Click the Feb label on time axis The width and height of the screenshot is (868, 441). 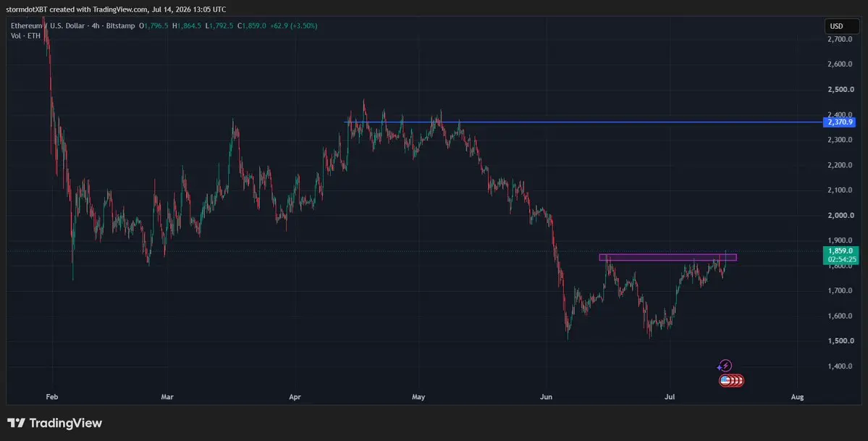[x=51, y=397]
